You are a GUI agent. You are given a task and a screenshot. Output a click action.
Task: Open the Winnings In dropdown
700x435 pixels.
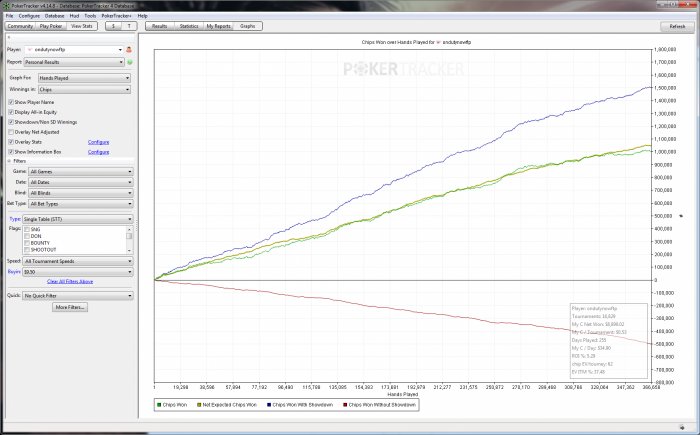(84, 90)
